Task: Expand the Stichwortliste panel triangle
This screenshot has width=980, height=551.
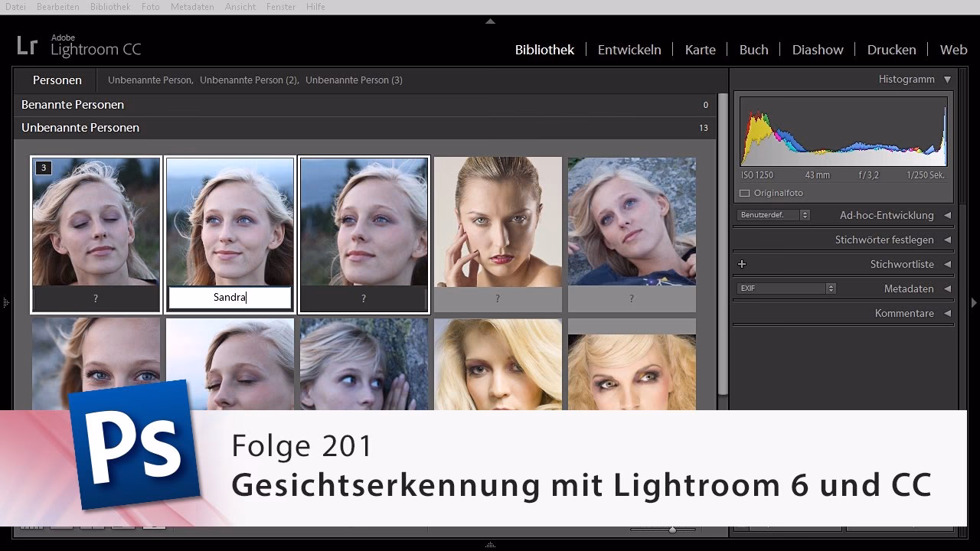Action: pyautogui.click(x=947, y=264)
